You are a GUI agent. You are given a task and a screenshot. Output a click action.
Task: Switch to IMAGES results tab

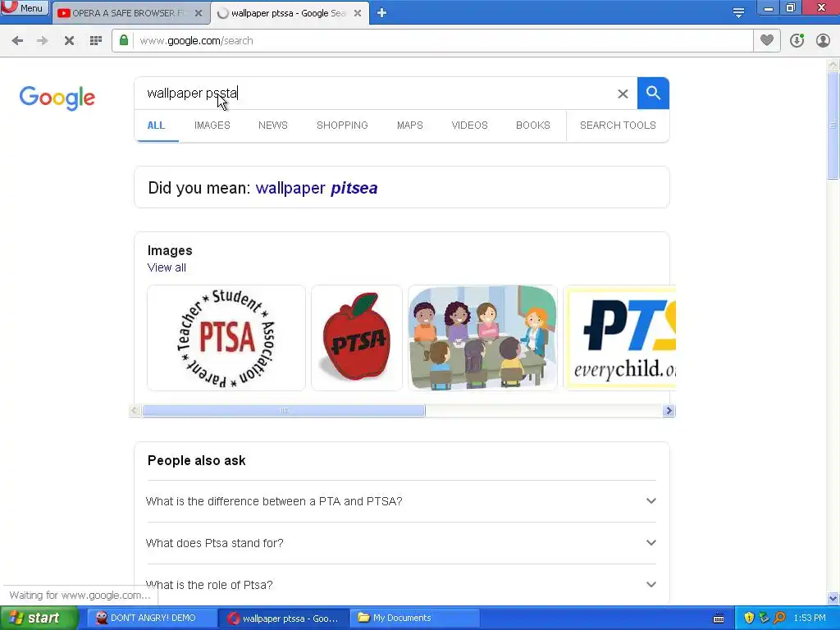(212, 126)
